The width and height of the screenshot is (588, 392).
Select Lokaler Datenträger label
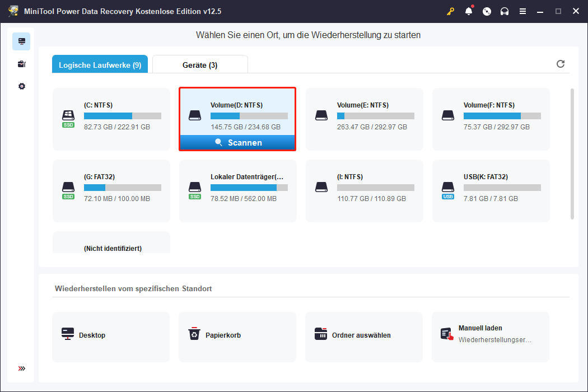pos(247,177)
